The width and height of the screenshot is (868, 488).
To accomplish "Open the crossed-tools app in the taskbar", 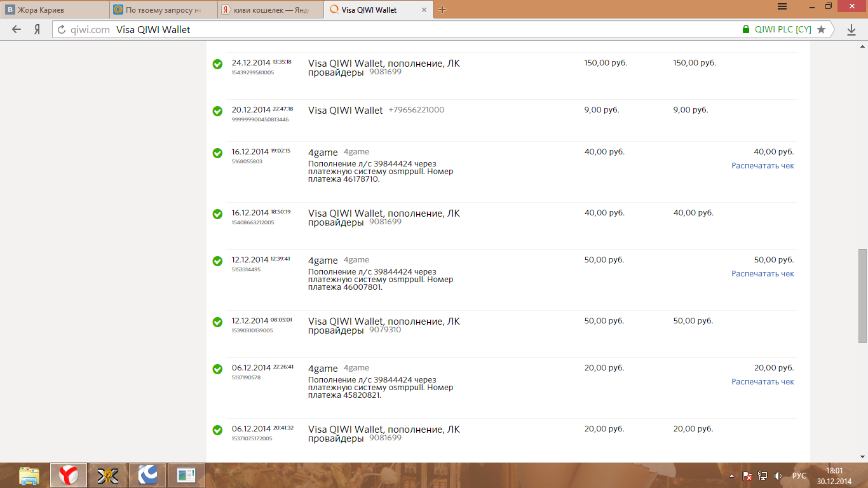I will [x=108, y=475].
